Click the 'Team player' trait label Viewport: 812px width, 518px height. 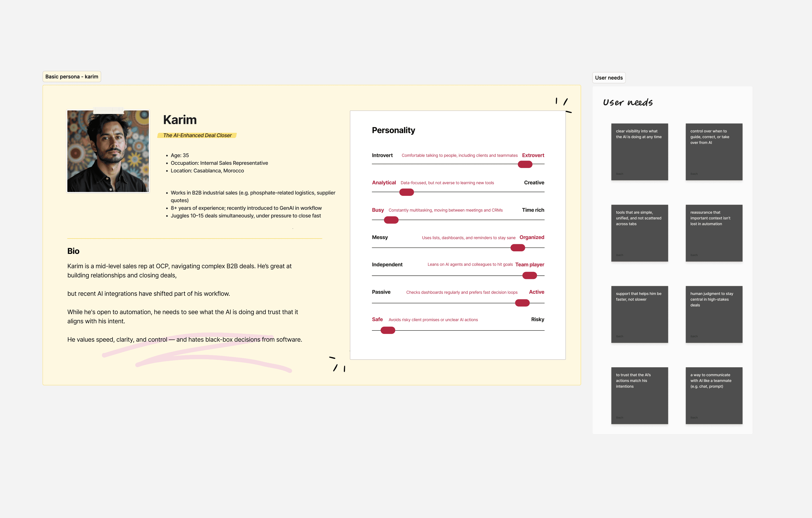(x=529, y=265)
